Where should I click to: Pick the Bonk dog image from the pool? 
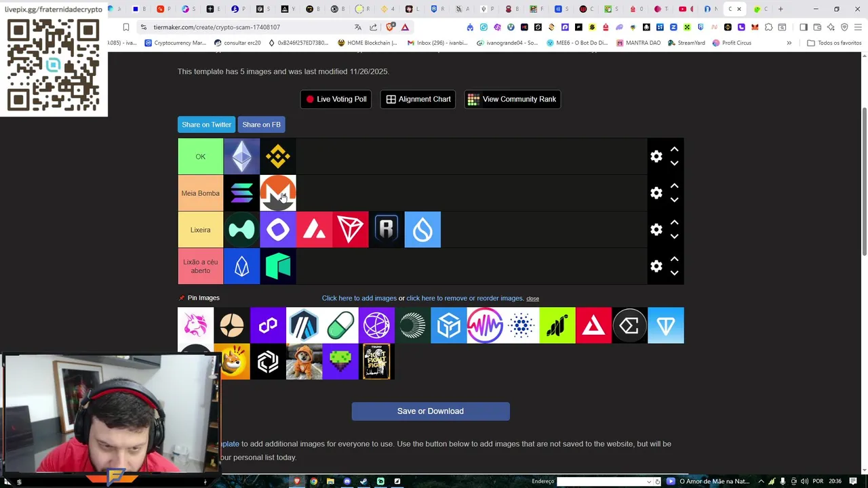coord(235,362)
